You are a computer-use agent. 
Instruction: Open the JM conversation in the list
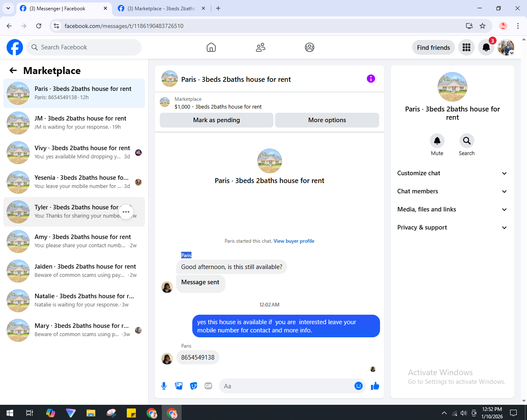point(74,123)
